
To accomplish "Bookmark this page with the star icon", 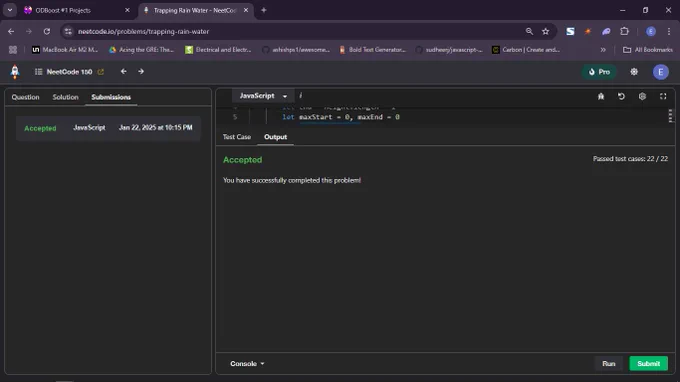I will tap(546, 31).
